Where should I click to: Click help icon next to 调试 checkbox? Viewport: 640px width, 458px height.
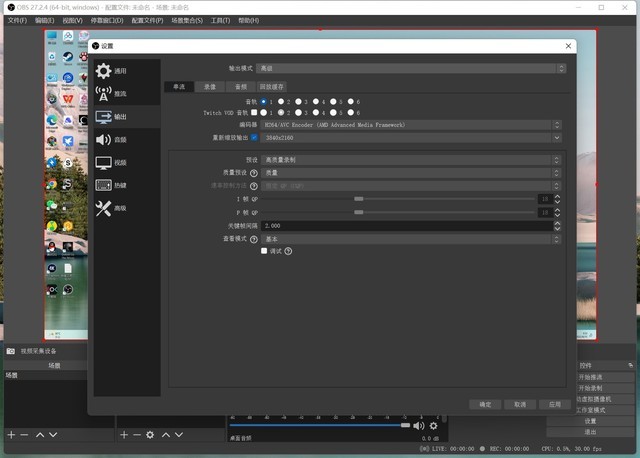[288, 251]
